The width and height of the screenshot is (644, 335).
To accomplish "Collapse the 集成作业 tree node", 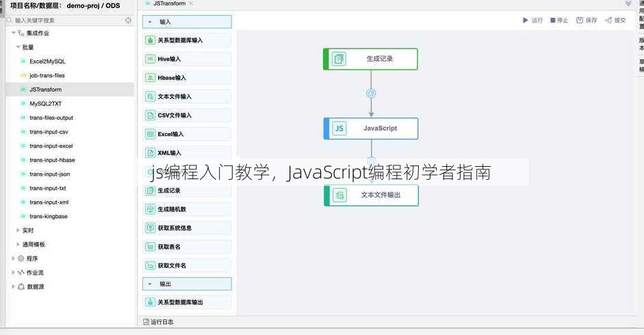I will point(14,33).
